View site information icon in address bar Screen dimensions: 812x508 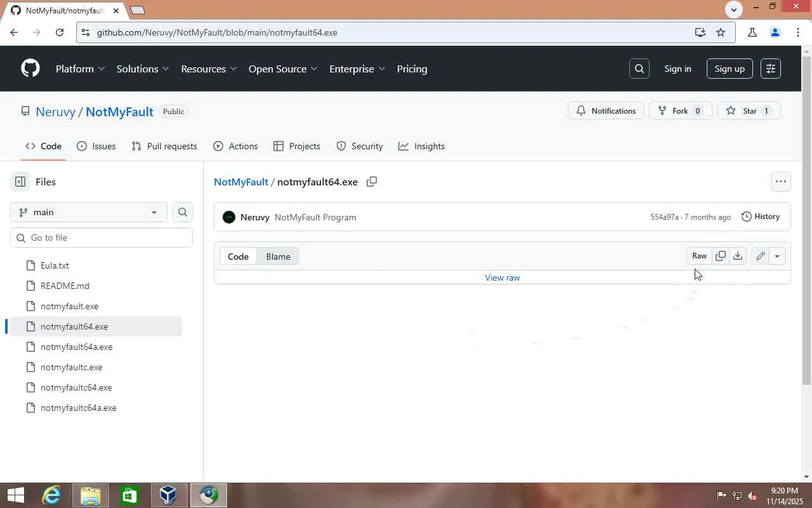pyautogui.click(x=86, y=32)
